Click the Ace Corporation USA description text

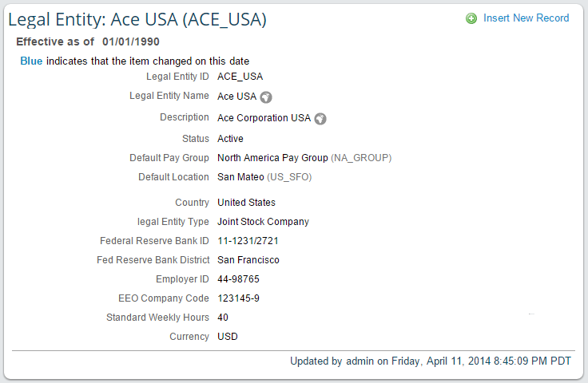(264, 118)
